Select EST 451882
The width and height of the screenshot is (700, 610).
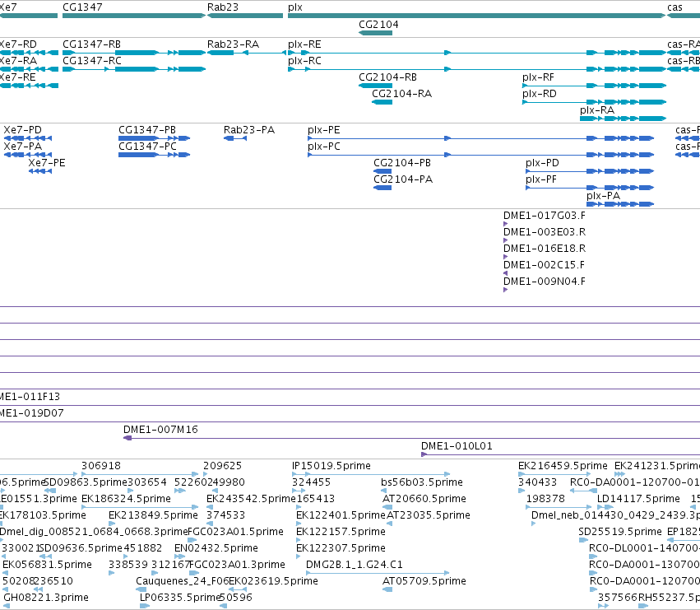pyautogui.click(x=143, y=548)
